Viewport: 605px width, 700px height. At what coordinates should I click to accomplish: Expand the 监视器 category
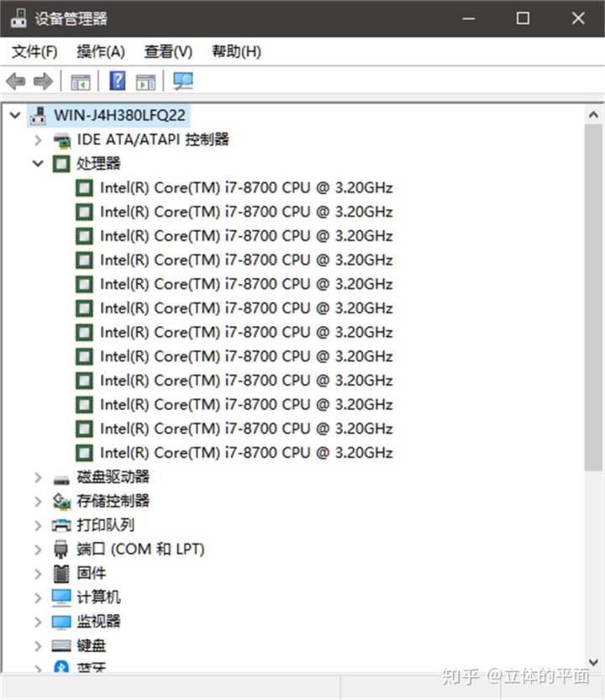[39, 623]
